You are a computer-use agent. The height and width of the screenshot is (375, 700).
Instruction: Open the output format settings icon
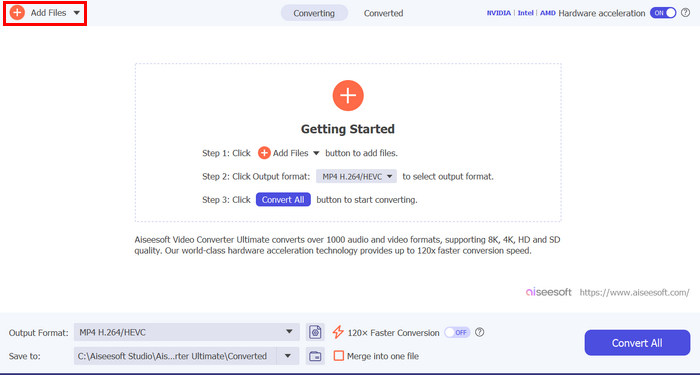pos(315,332)
